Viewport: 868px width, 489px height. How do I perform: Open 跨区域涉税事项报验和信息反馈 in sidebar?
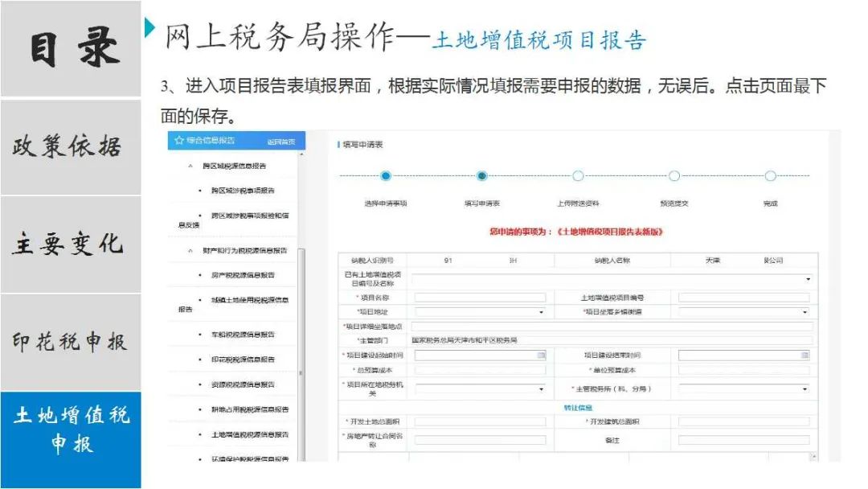pos(234,220)
